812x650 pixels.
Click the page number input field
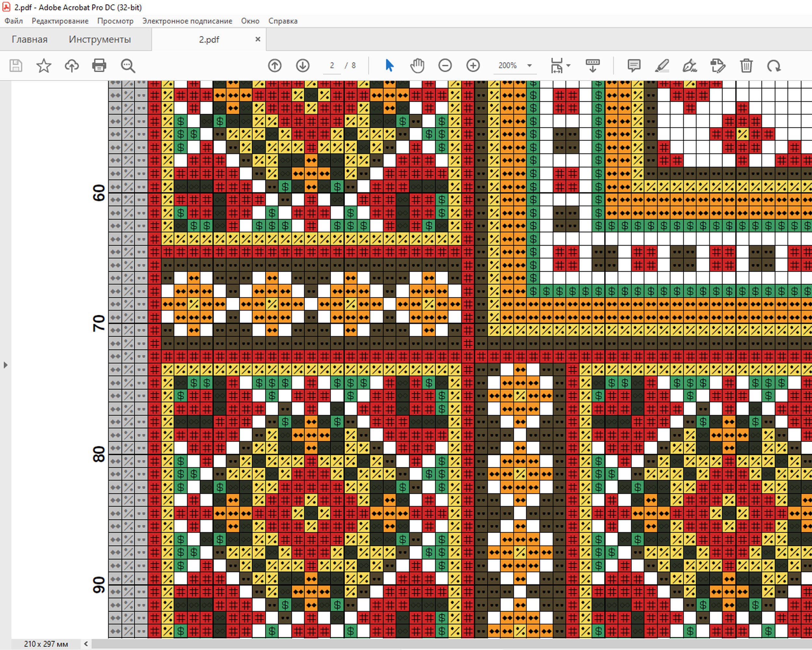point(331,66)
